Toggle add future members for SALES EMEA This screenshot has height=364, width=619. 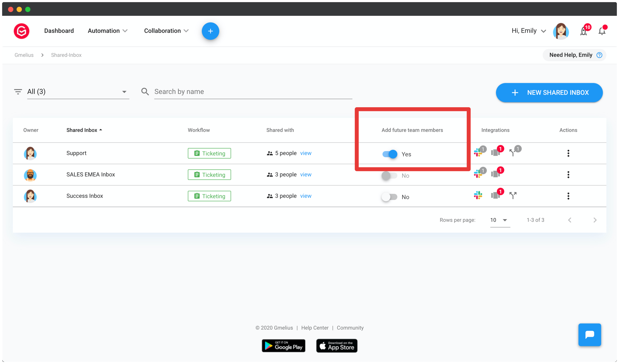(x=389, y=176)
